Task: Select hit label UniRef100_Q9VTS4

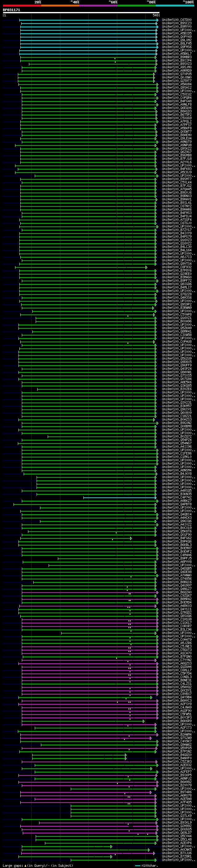Action: [x=177, y=264]
